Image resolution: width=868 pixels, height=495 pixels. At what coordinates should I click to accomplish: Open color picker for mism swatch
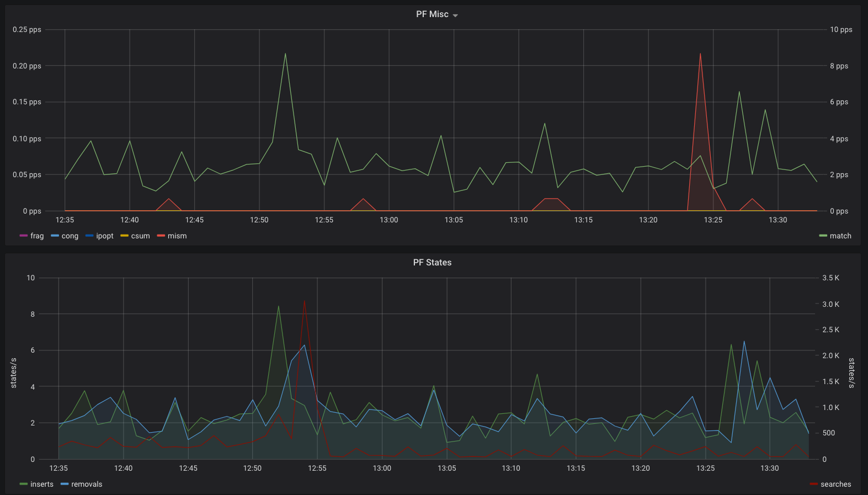point(161,236)
